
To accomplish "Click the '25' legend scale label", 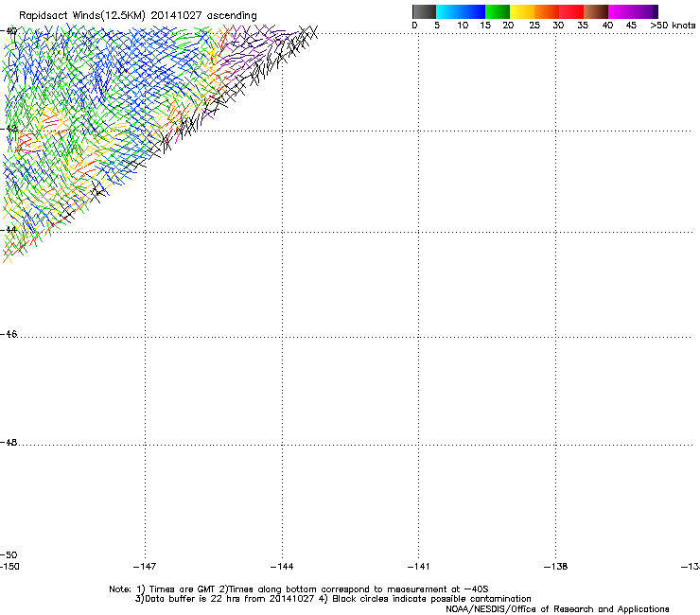I will [534, 26].
